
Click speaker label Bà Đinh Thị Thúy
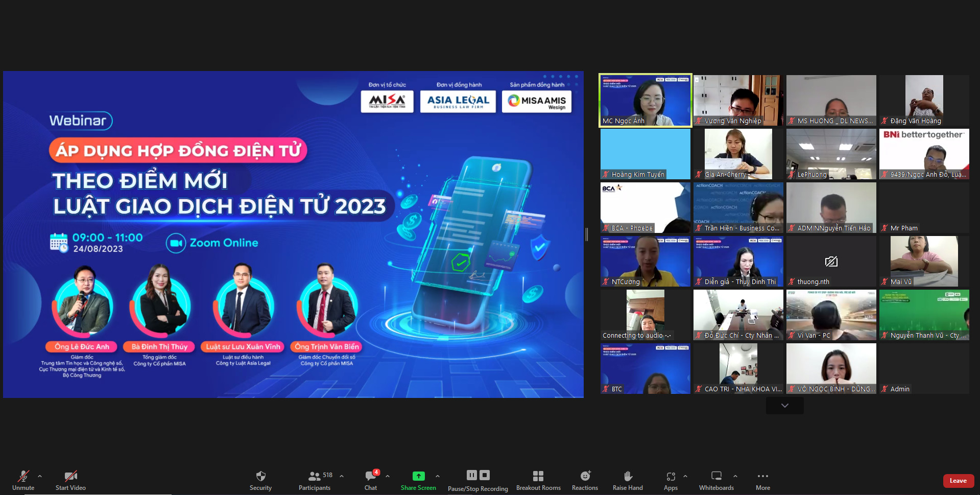159,346
